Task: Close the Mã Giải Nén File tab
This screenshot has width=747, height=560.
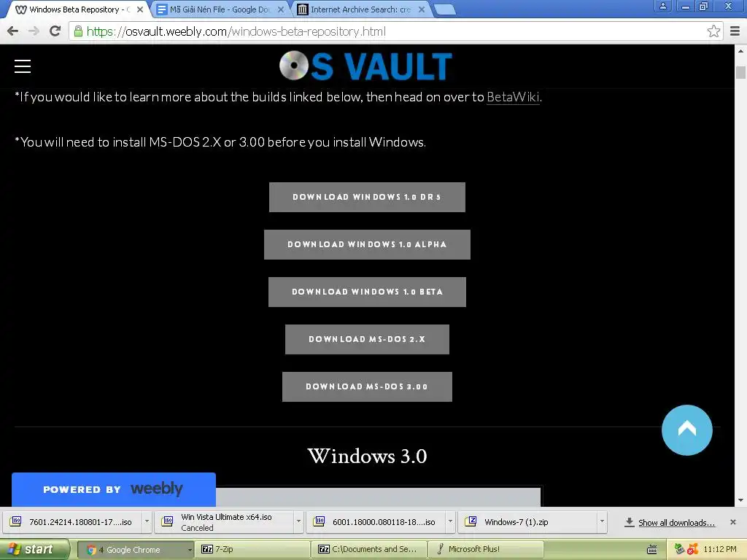Action: click(281, 9)
